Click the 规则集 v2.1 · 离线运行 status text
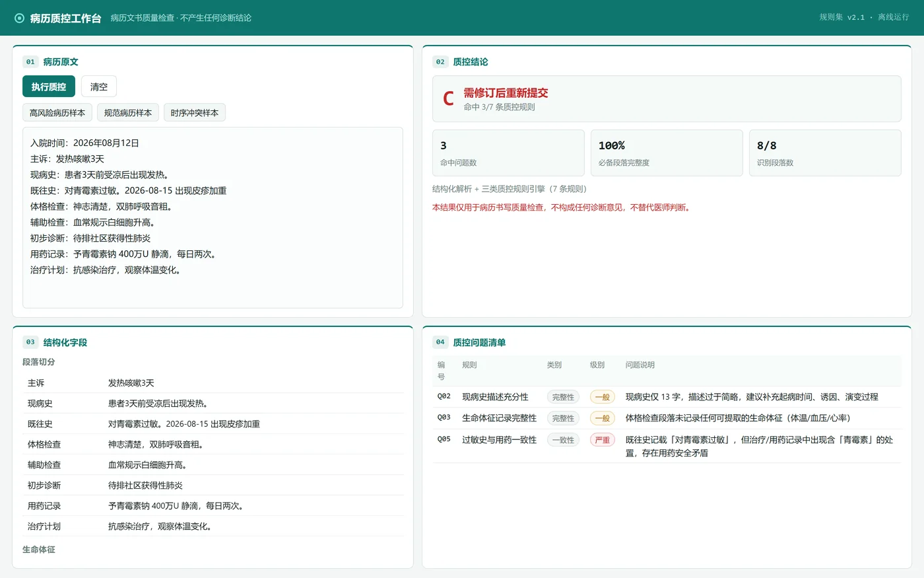 pos(864,17)
